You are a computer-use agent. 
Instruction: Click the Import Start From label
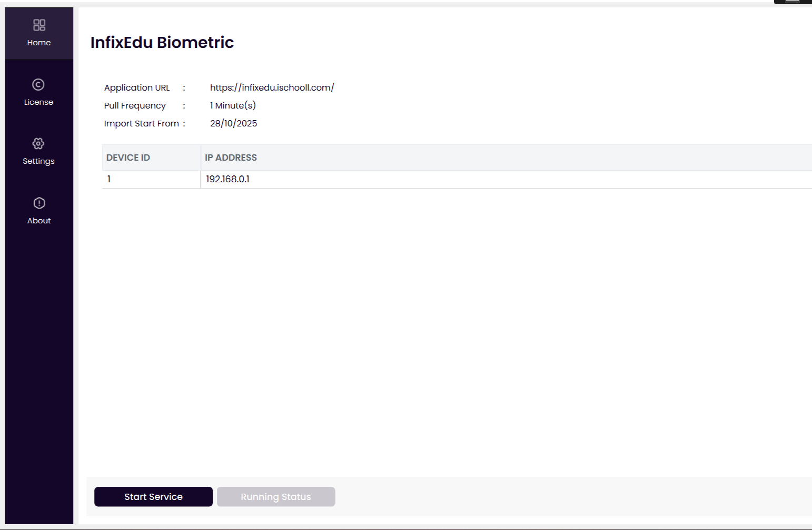[141, 123]
